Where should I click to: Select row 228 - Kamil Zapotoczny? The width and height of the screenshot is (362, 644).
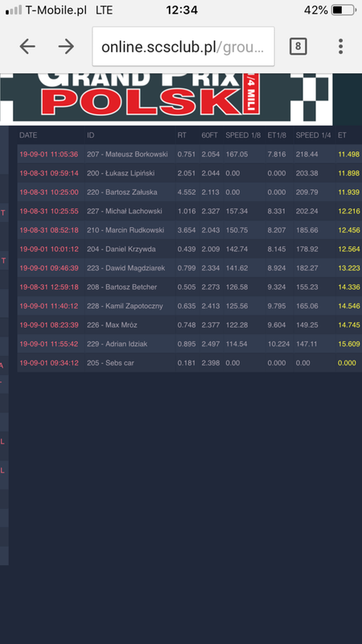pos(190,306)
